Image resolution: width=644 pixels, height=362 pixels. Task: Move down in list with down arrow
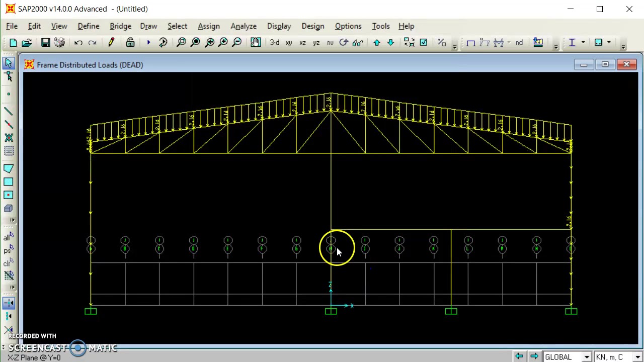390,43
